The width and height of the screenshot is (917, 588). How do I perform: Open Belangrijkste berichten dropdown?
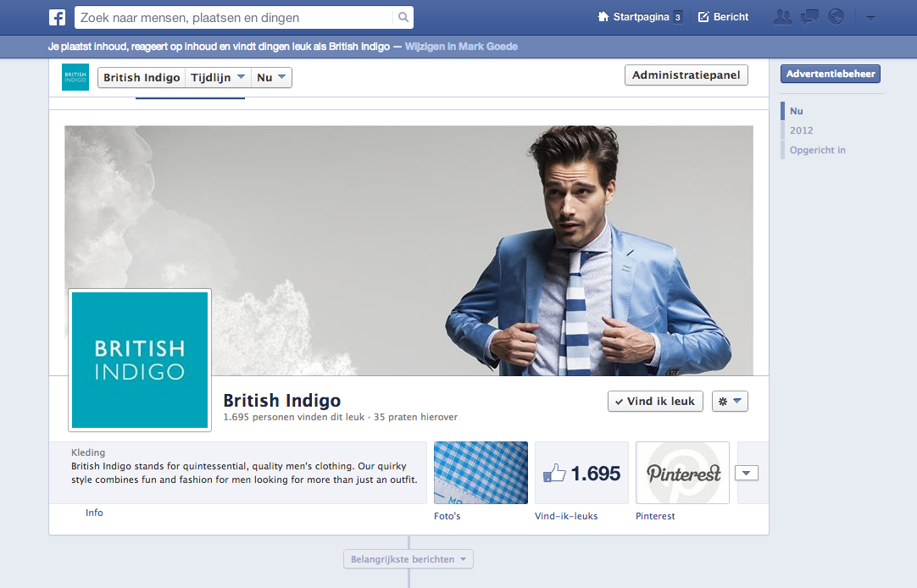[x=408, y=559]
